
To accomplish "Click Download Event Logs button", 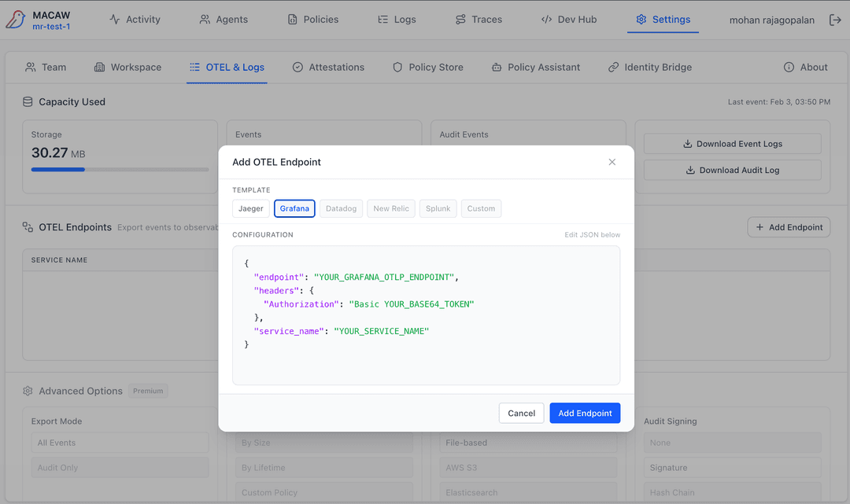I will 732,144.
